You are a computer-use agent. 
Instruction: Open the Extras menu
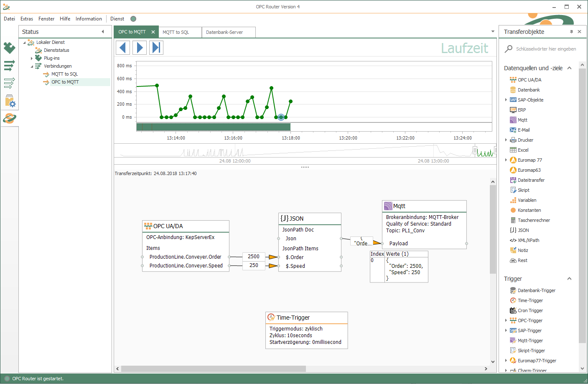coord(27,19)
